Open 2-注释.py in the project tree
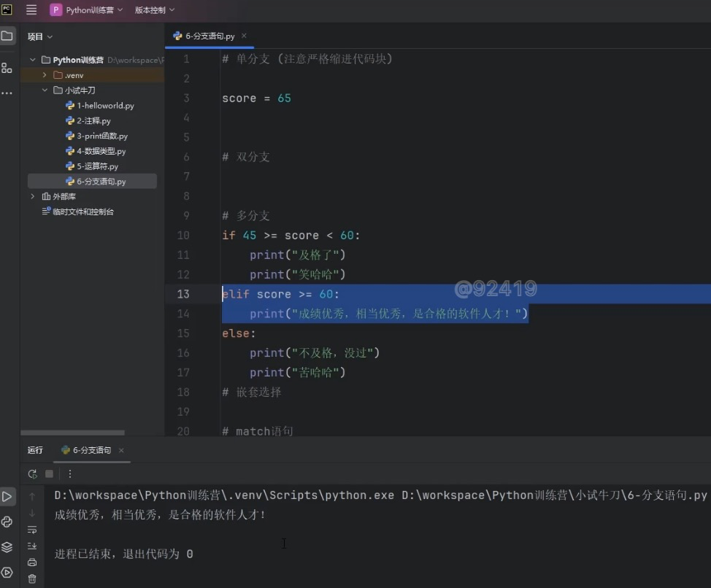This screenshot has width=711, height=588. point(88,120)
